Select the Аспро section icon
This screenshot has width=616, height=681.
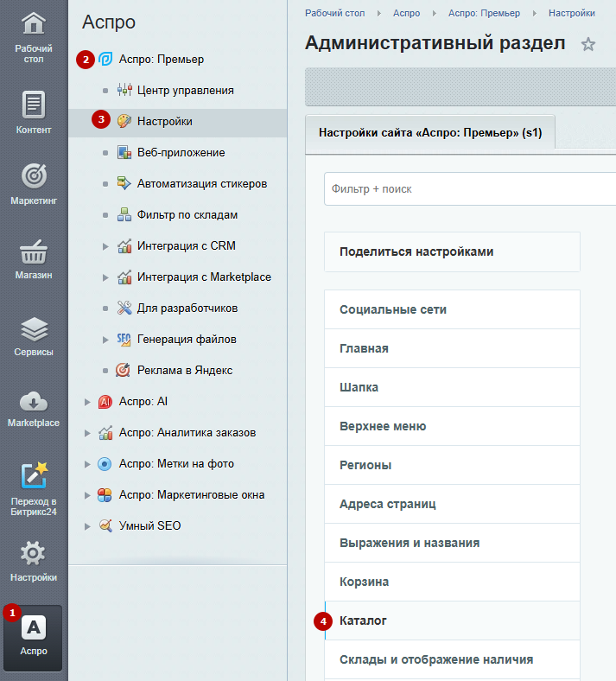(x=34, y=627)
